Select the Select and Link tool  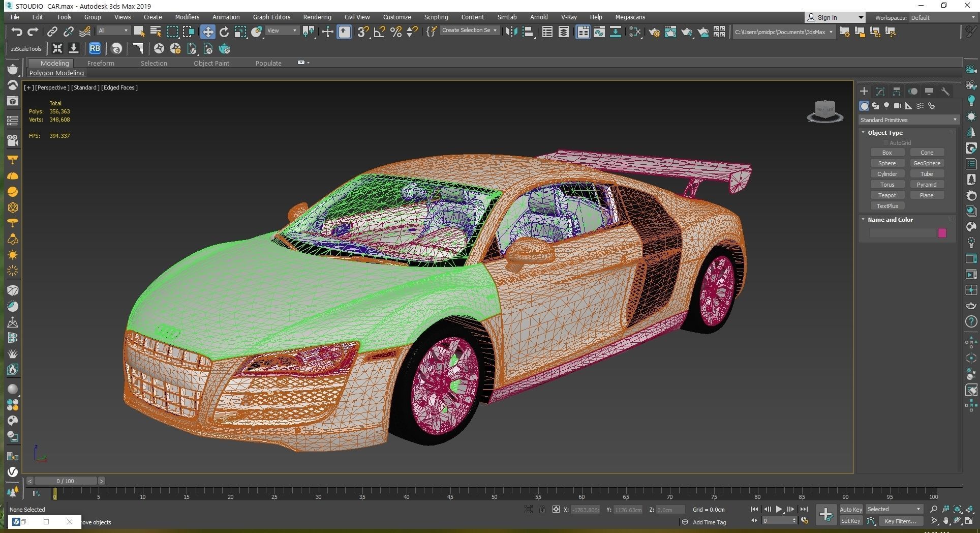click(x=52, y=32)
